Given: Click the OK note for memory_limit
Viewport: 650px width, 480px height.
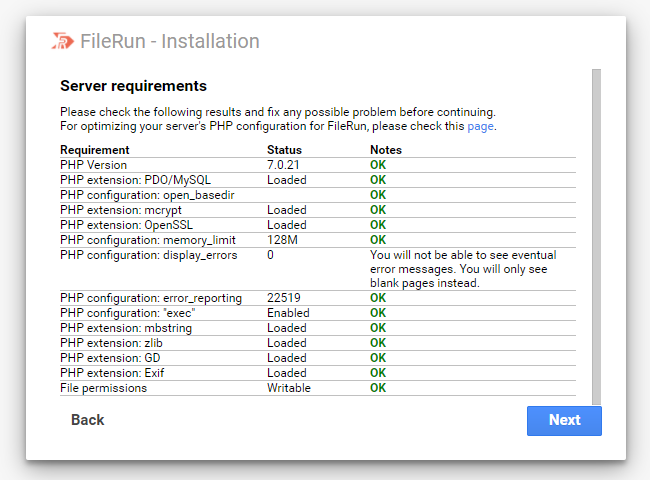Looking at the screenshot, I should [x=378, y=240].
